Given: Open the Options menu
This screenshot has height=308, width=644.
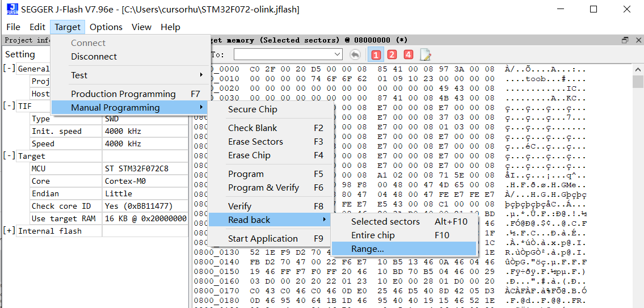Looking at the screenshot, I should (106, 27).
